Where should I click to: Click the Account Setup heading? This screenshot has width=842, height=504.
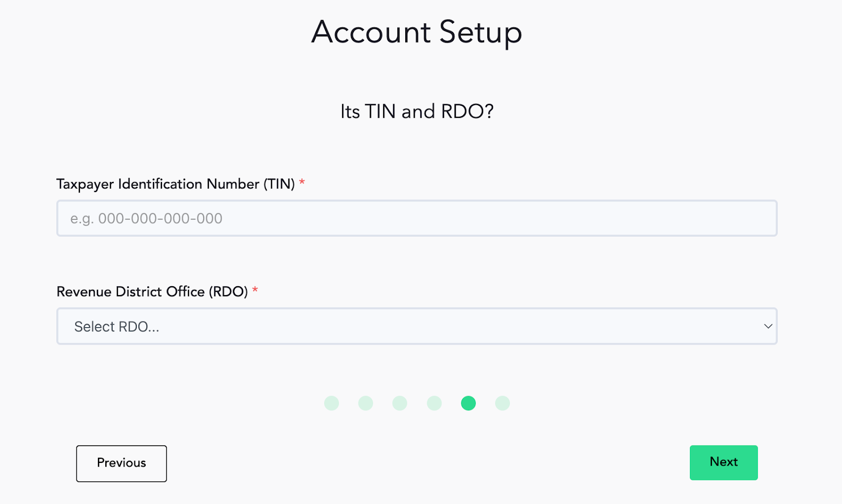[417, 32]
